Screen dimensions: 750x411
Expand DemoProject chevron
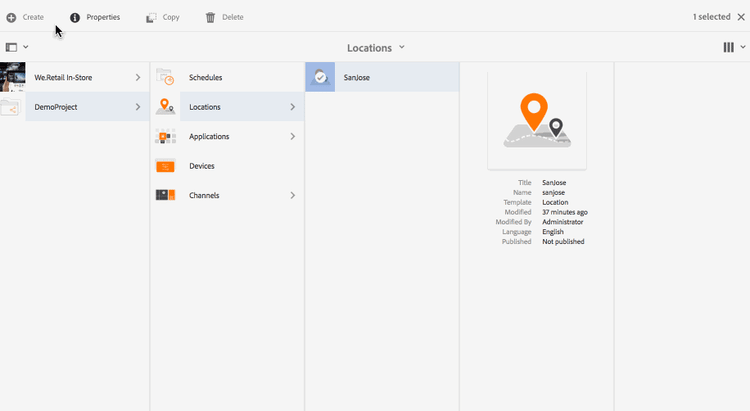[138, 107]
